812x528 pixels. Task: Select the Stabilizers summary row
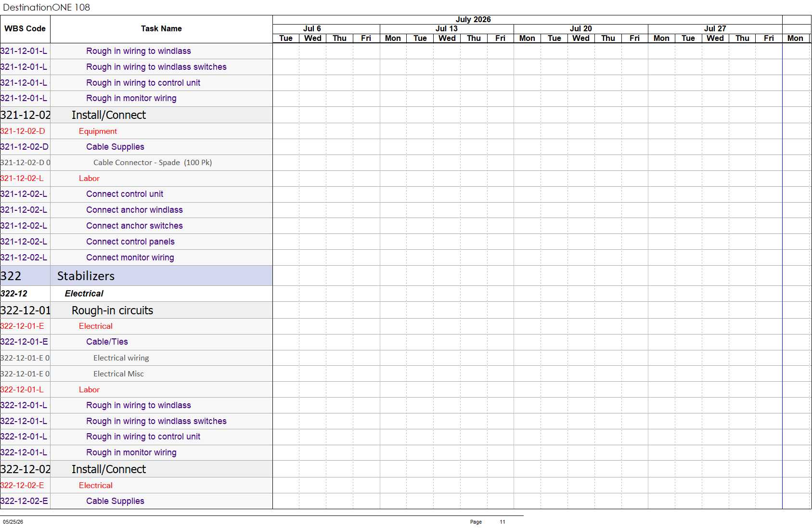136,276
